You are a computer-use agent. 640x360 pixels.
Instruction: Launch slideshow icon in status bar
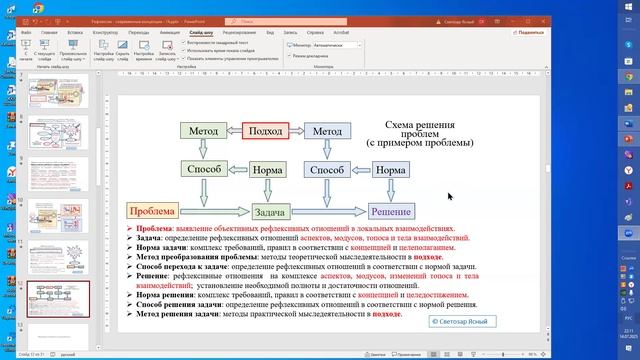pos(473,355)
